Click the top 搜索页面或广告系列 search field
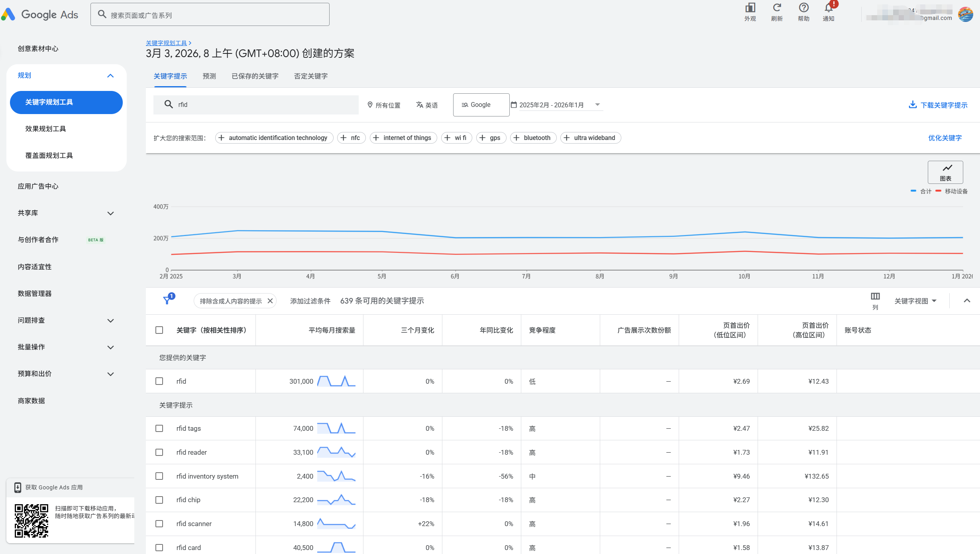The height and width of the screenshot is (554, 980). click(210, 15)
